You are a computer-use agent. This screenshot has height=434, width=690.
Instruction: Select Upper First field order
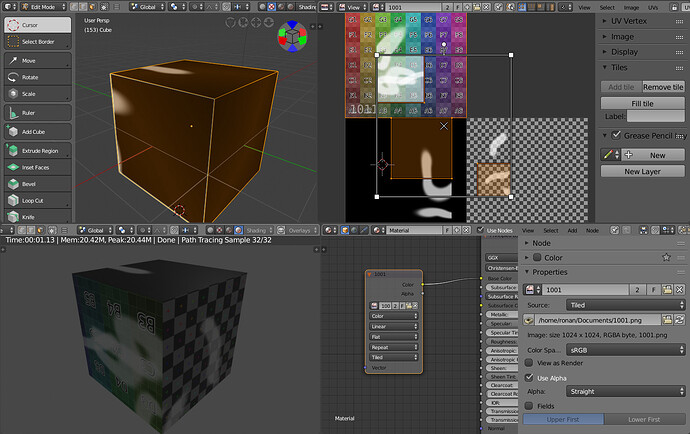click(x=563, y=419)
